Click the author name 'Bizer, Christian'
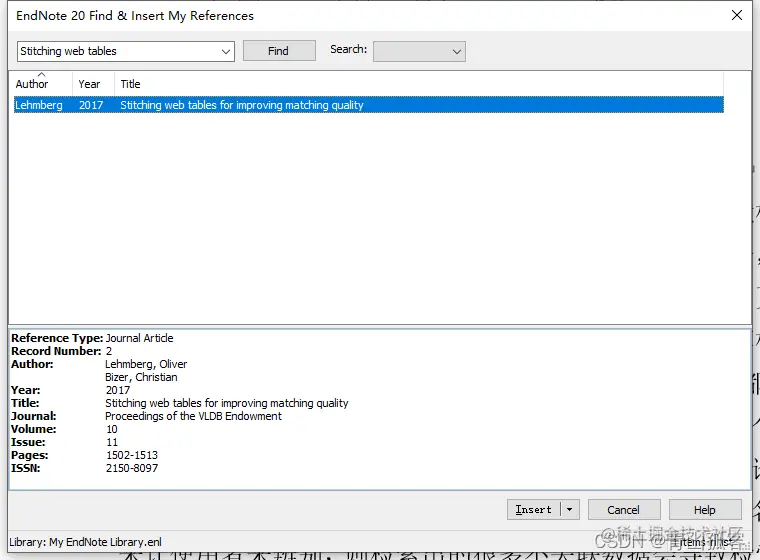This screenshot has width=760, height=560. click(x=141, y=377)
